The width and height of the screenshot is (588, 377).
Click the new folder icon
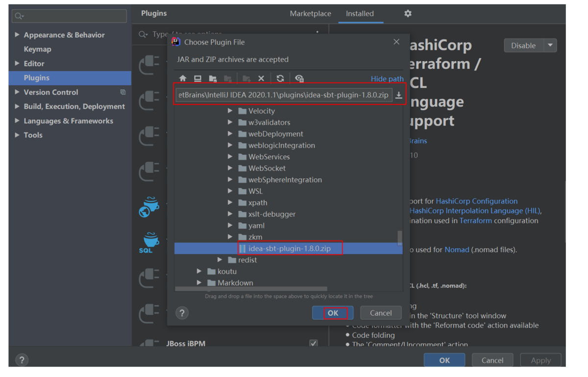point(246,78)
